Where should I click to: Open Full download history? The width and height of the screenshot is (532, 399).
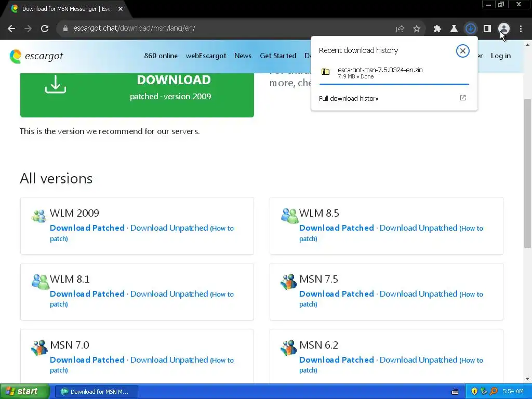[x=349, y=98]
